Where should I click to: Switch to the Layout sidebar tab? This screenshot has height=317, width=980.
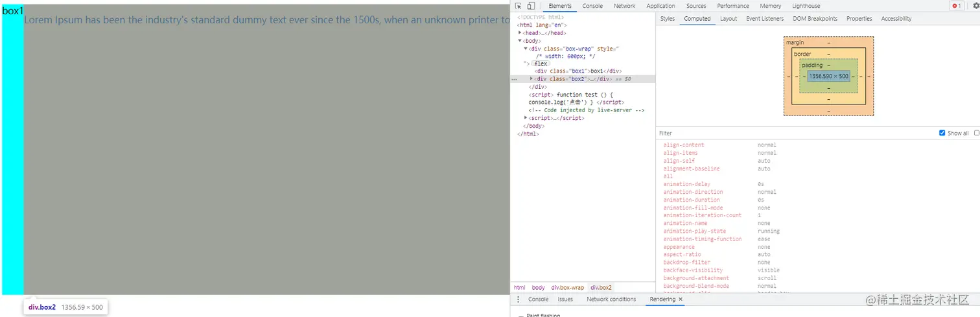click(x=729, y=19)
